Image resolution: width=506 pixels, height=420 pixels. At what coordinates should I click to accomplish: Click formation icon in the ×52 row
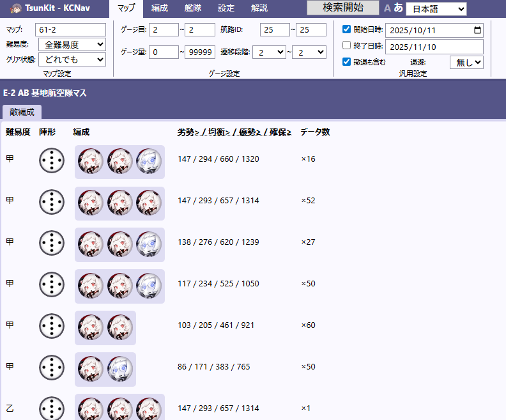[x=52, y=202]
